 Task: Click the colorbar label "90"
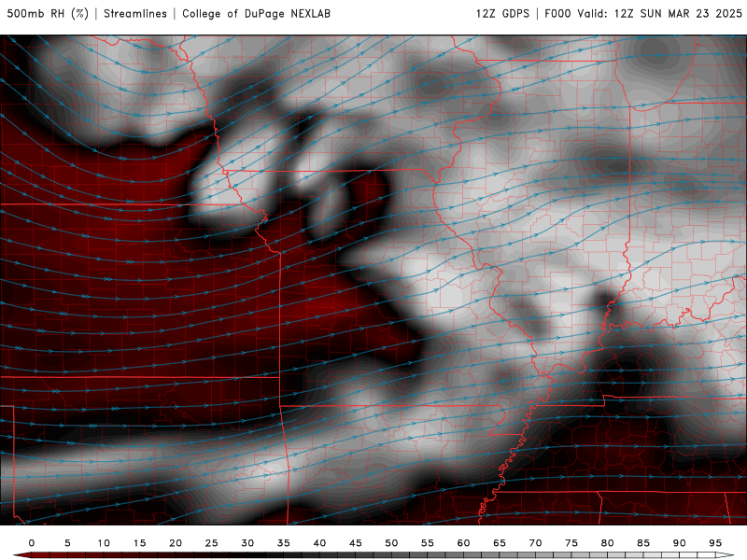click(680, 543)
